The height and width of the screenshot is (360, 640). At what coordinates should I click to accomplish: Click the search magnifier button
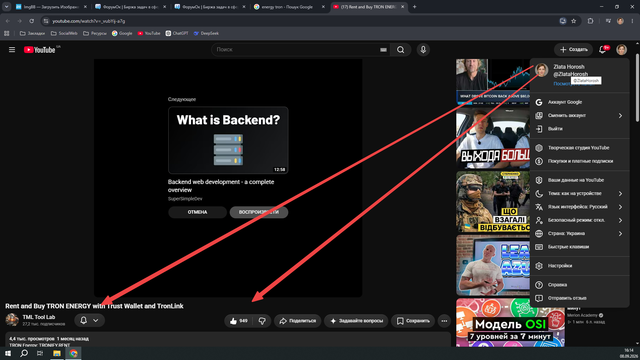coord(400,50)
